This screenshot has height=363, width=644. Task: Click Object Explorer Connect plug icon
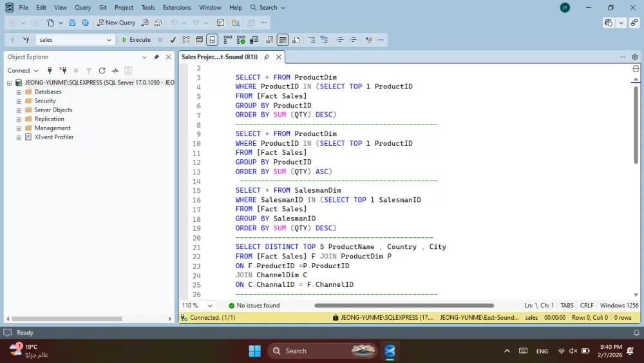(50, 70)
